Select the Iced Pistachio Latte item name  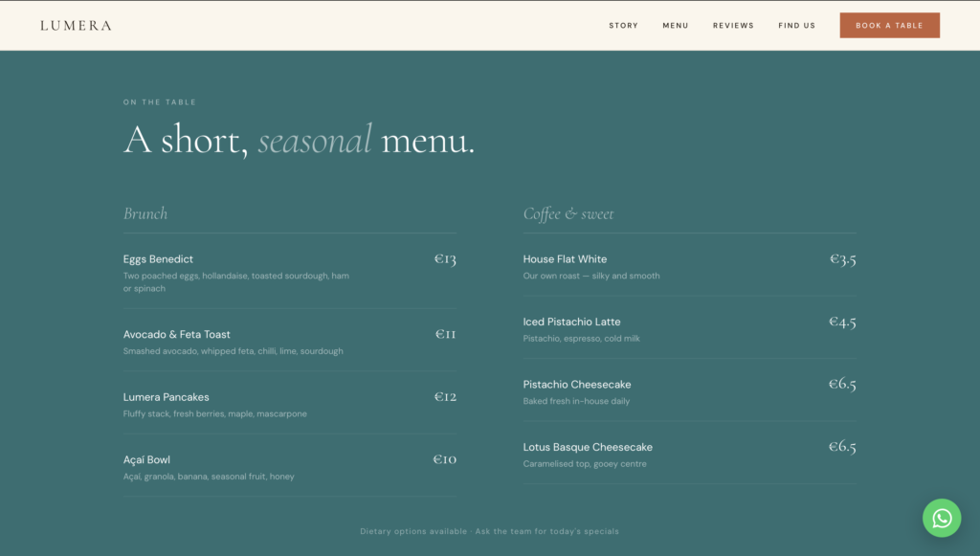[572, 322]
